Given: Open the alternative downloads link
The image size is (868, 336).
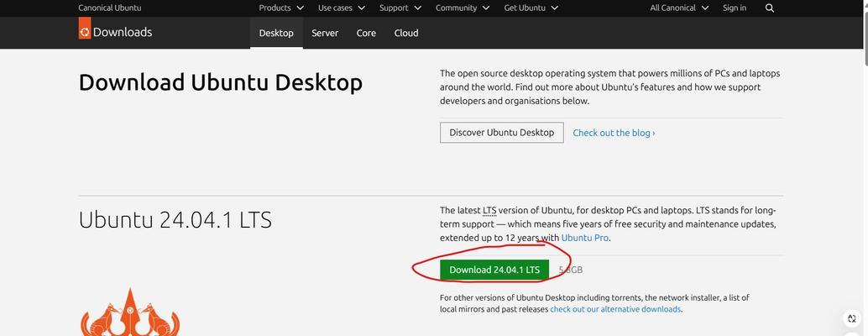Looking at the screenshot, I should click(x=615, y=309).
